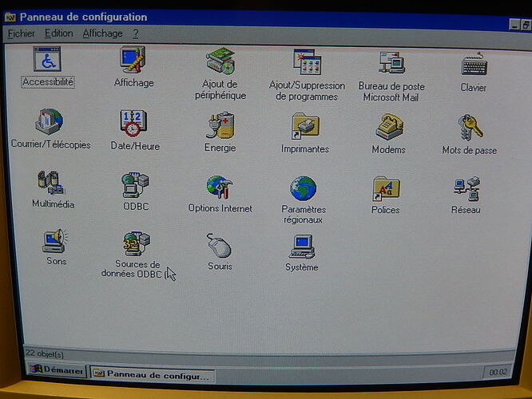Minimize the Panneau de configuration window
This screenshot has height=399, width=532.
coord(515,25)
